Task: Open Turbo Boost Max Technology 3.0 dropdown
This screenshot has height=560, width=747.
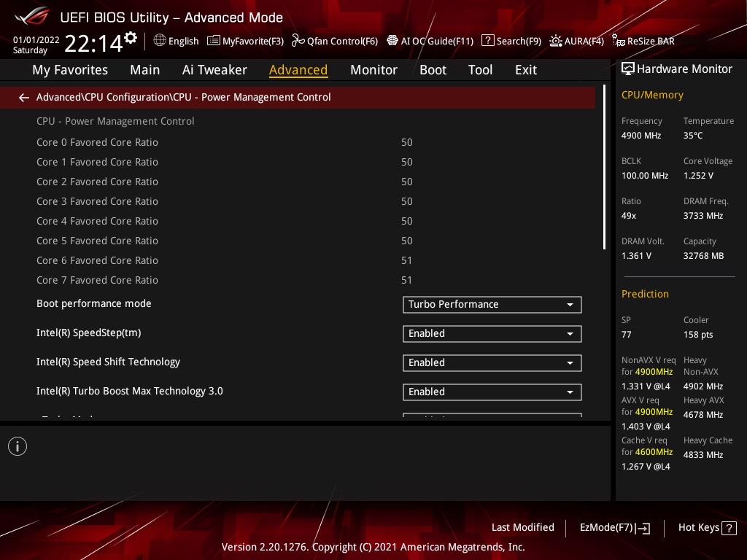Action: 492,392
